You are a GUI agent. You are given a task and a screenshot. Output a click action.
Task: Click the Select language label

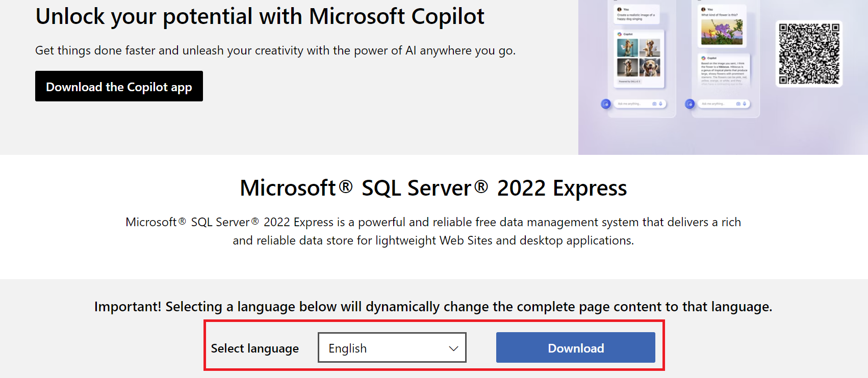255,348
